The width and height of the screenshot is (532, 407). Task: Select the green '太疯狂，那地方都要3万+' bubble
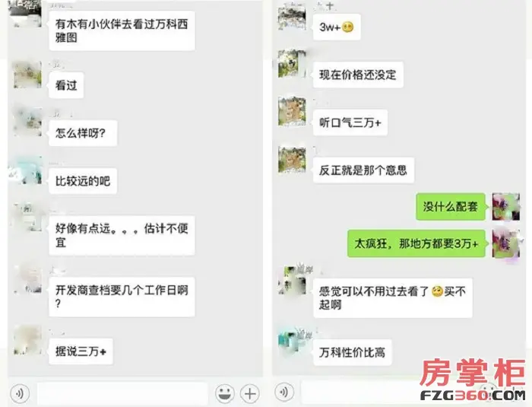pos(416,243)
